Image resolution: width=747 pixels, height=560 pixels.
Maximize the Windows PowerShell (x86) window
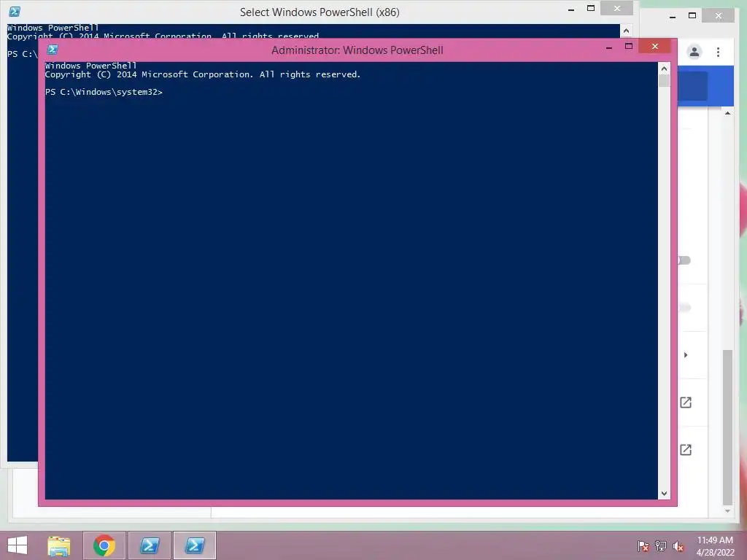(x=591, y=8)
